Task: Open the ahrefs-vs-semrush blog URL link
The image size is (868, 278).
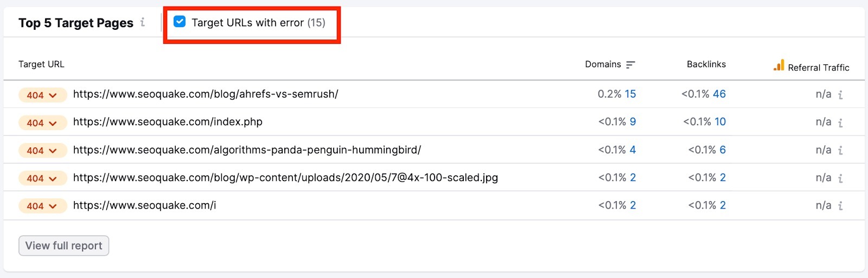Action: click(206, 94)
